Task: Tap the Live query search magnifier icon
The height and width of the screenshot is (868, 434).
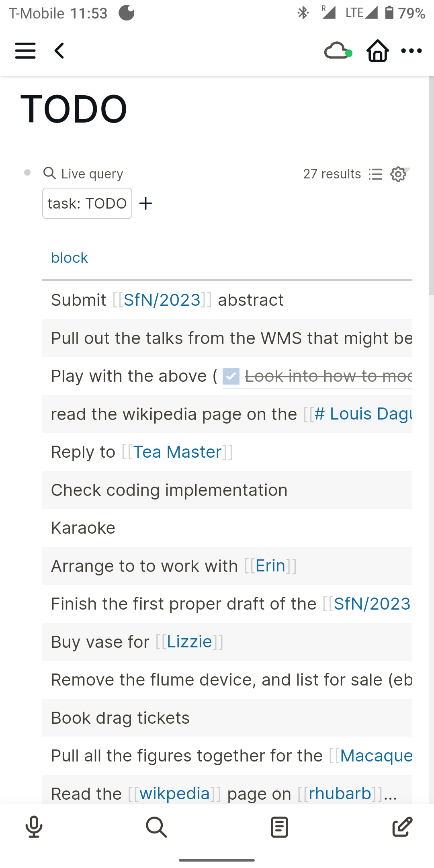Action: point(49,173)
